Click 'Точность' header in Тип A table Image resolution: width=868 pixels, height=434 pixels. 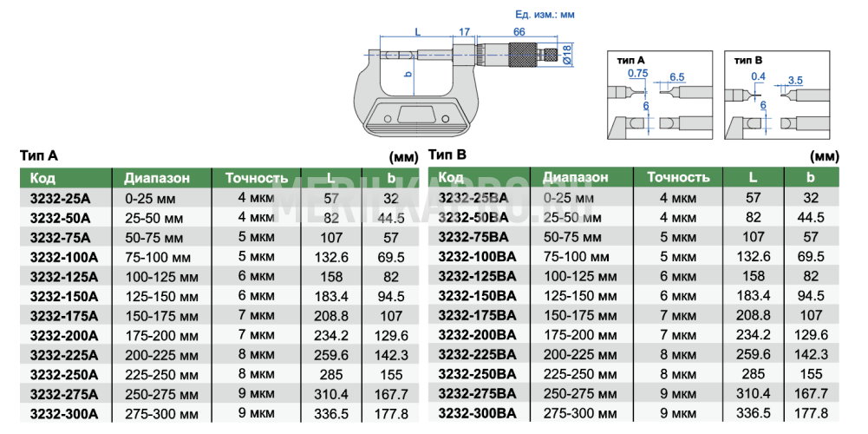coord(257,178)
